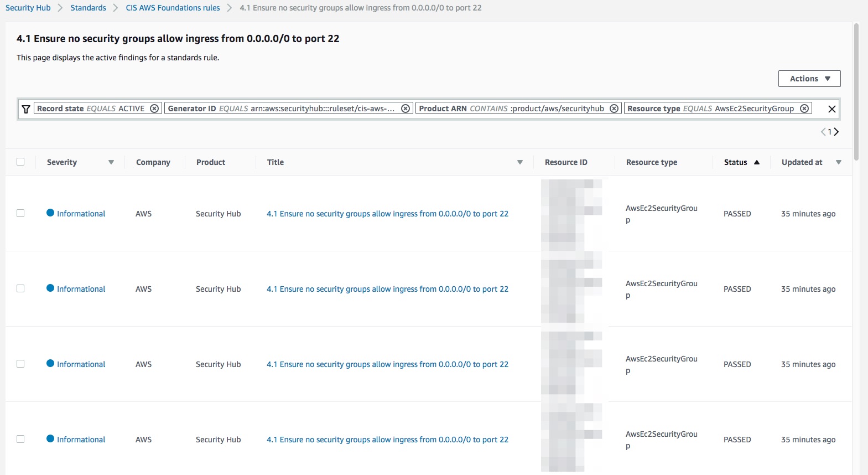Viewport: 868px width, 475px height.
Task: Remove the Record state ACTIVE filter
Action: point(155,109)
